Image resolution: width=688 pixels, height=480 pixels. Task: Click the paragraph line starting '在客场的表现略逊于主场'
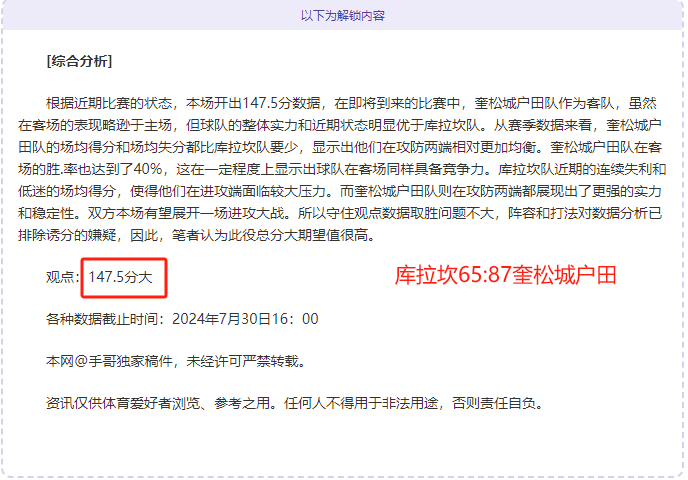pos(340,125)
